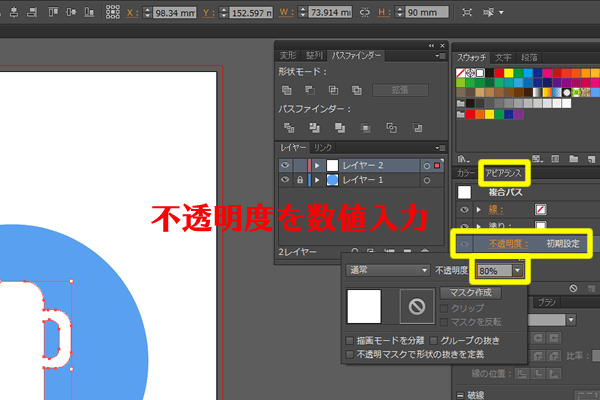The image size is (600, 400).
Task: Click the vertical align bottom icon in control bar
Action: coord(89,12)
